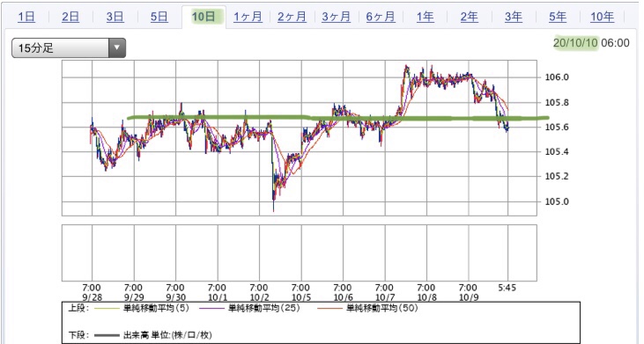The height and width of the screenshot is (344, 644).
Task: Click the 105.2 price axis label
Action: [x=557, y=176]
